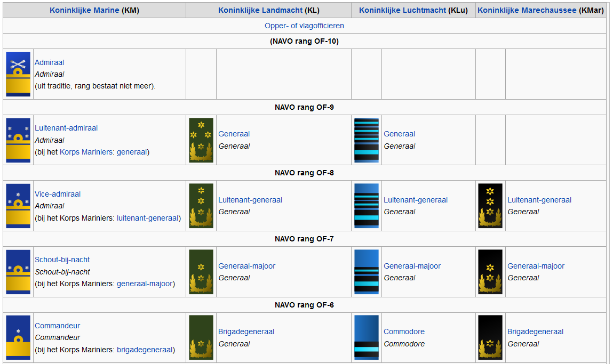Open the Koninklijke Marine header link
The image size is (613, 364).
pos(84,11)
